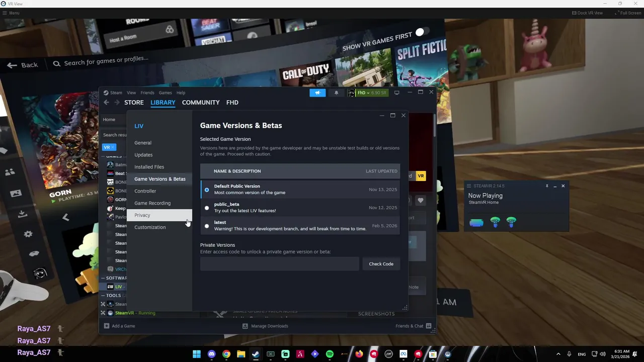Pin the SteamVR status window

pos(547,186)
